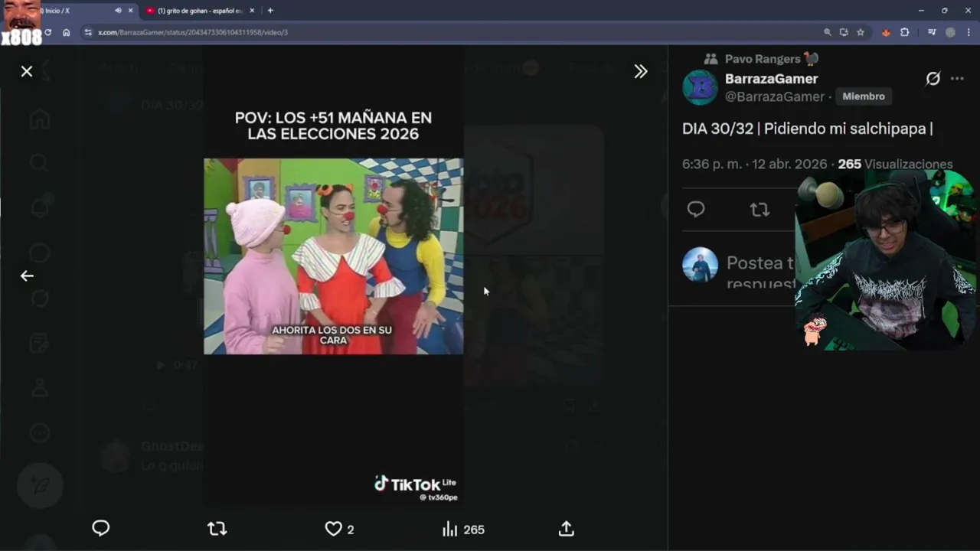Close the video viewer with the X

tap(27, 71)
